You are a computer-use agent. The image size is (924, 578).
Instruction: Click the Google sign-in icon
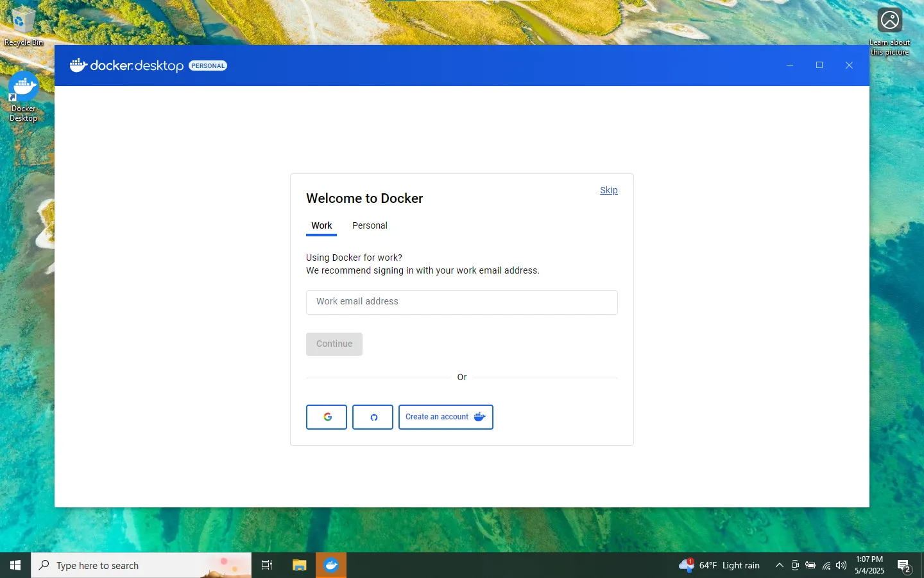click(327, 417)
